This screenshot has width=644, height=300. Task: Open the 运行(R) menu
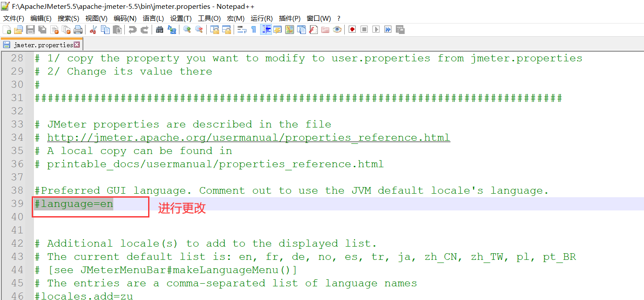click(x=262, y=18)
